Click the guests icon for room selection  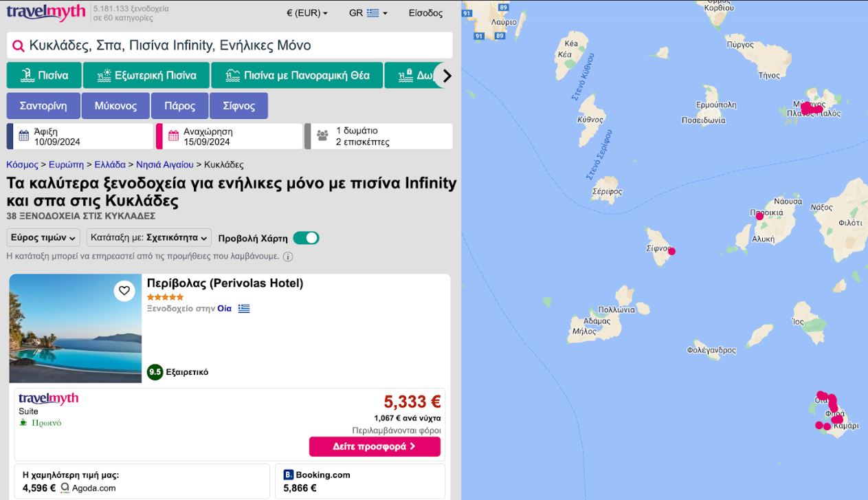322,136
